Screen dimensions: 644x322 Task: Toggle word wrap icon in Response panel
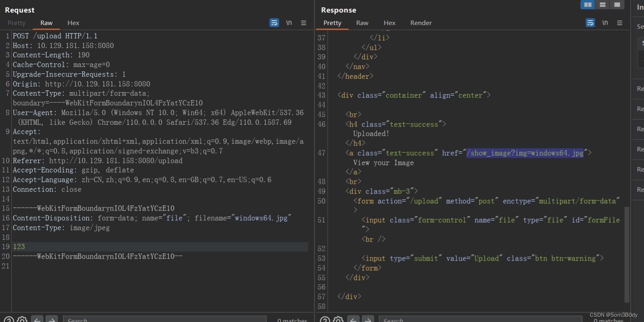590,23
